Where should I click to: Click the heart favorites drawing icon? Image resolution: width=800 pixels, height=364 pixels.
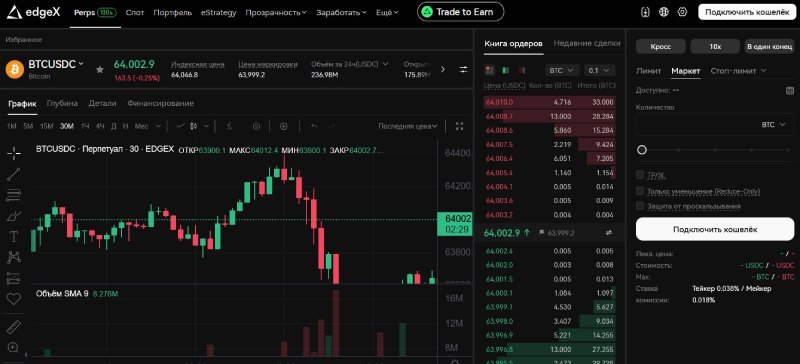[x=14, y=299]
